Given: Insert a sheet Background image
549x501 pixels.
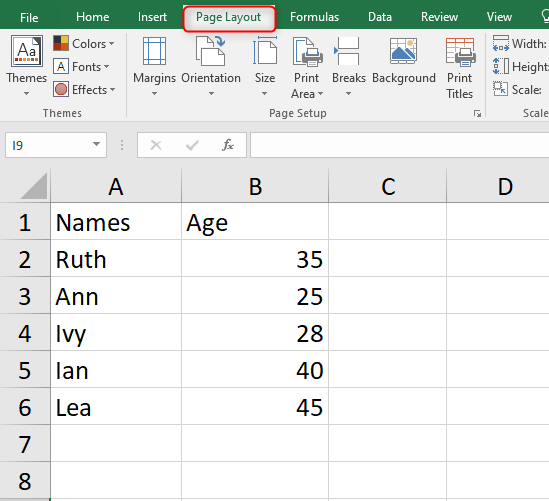Looking at the screenshot, I should 404,61.
